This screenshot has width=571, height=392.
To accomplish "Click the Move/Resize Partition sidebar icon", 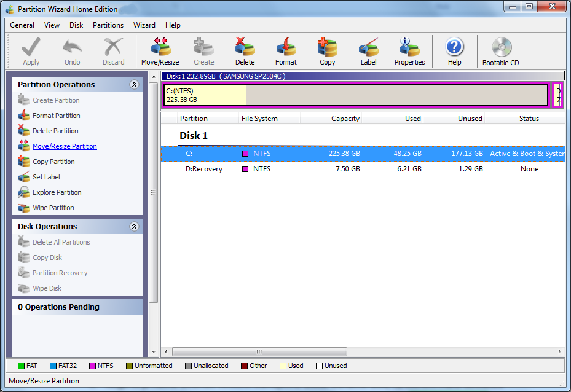I will (x=24, y=146).
